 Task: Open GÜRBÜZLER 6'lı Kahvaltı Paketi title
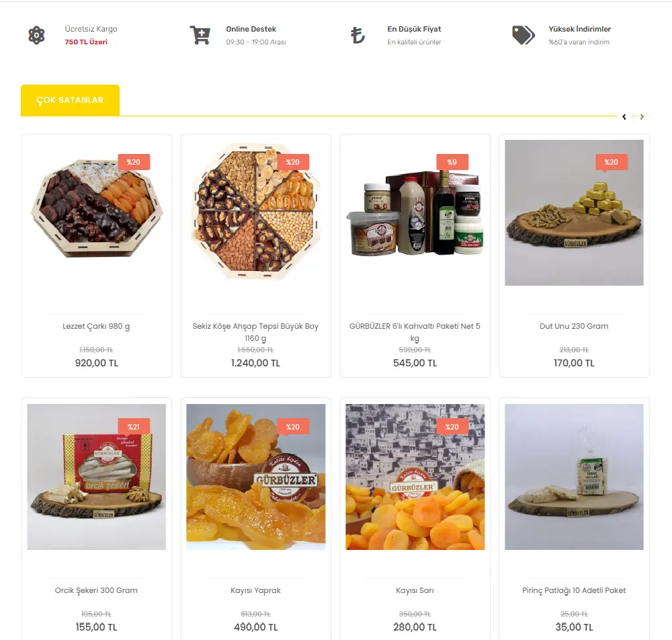(x=415, y=332)
